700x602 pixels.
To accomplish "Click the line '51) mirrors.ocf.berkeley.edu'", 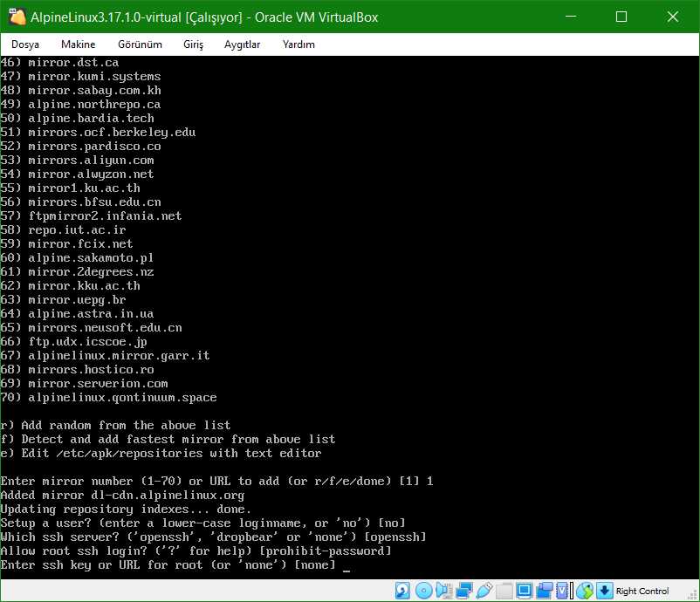I will pyautogui.click(x=98, y=132).
